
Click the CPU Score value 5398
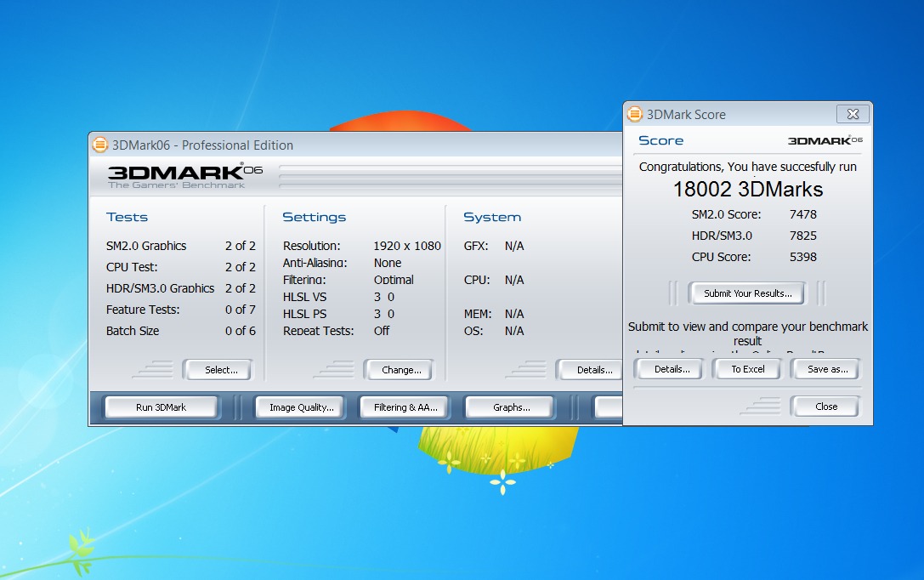coord(802,257)
